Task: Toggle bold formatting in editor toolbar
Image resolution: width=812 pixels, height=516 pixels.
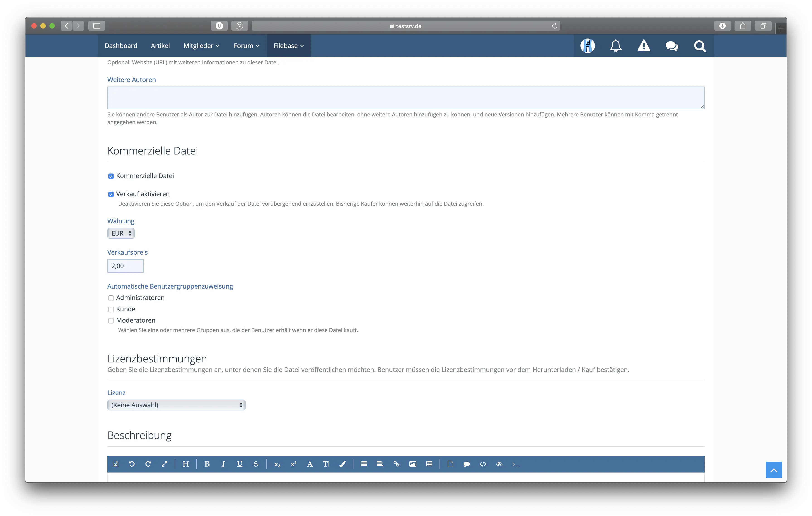Action: pos(207,464)
